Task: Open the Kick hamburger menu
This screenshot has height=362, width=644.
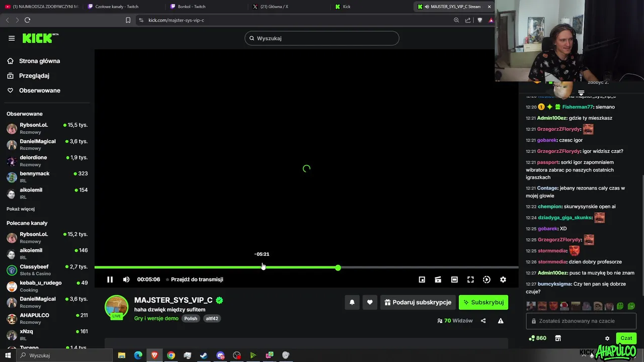Action: click(x=12, y=38)
